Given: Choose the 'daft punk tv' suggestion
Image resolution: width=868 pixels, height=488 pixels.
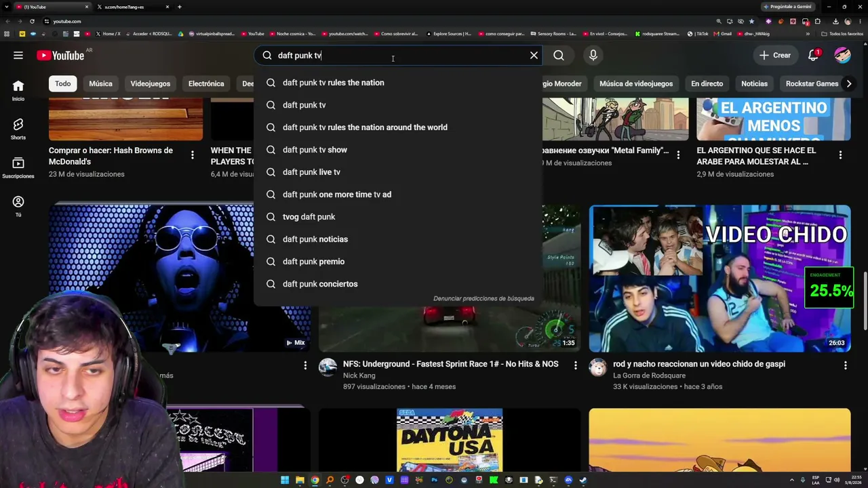Looking at the screenshot, I should click(x=398, y=105).
